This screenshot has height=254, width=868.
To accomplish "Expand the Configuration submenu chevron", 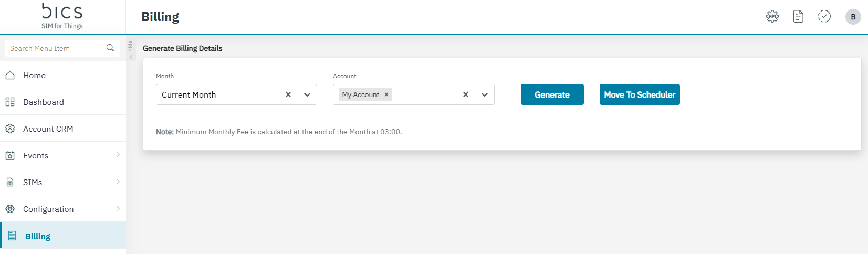I will pos(118,208).
